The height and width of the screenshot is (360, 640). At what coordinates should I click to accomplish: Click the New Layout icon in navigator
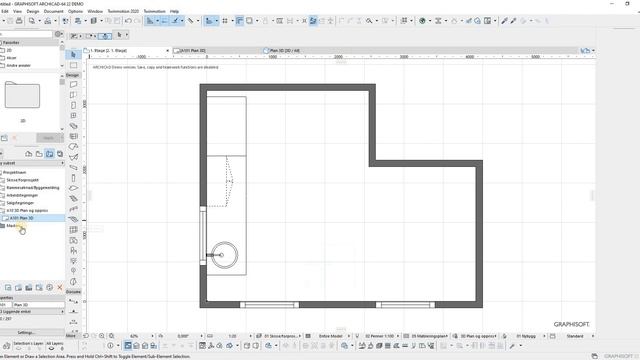point(8,287)
